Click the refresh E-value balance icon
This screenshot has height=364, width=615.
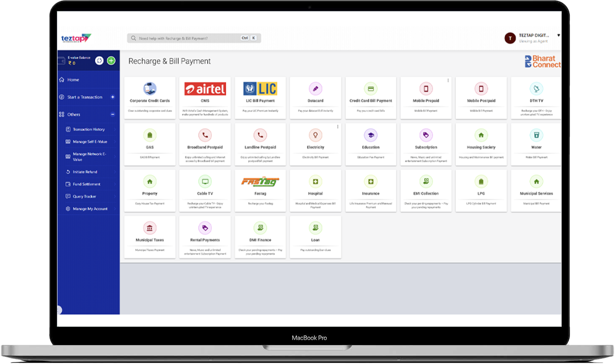click(99, 60)
